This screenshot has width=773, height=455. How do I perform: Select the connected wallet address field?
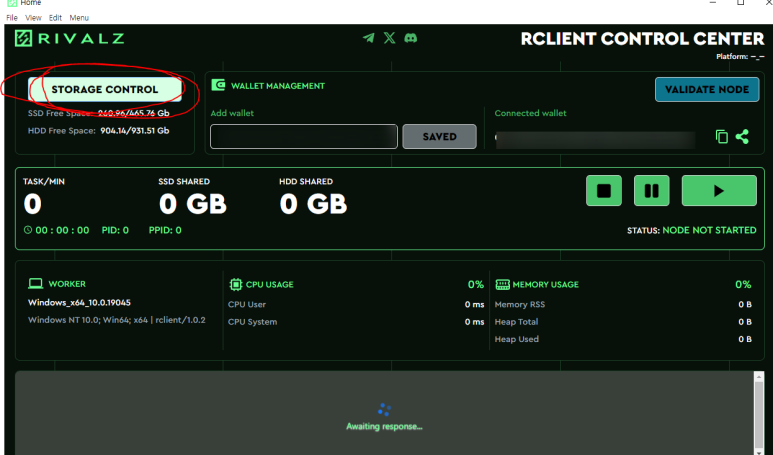click(596, 140)
